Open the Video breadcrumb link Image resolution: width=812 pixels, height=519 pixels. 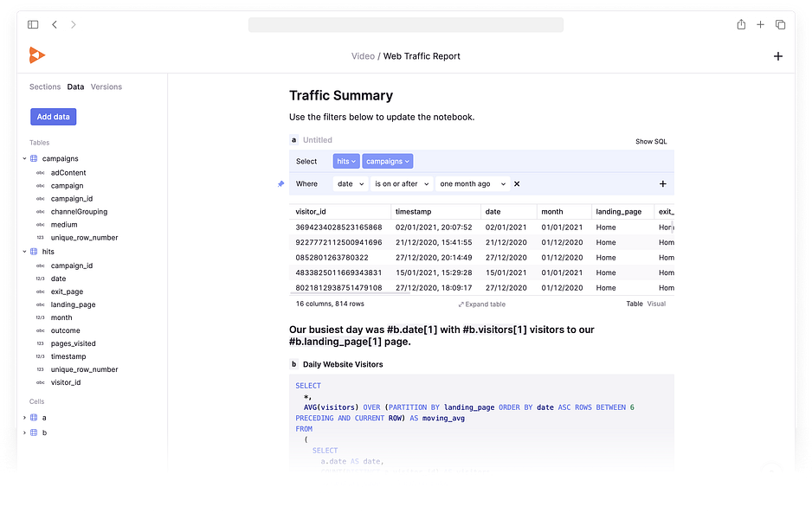pos(363,56)
